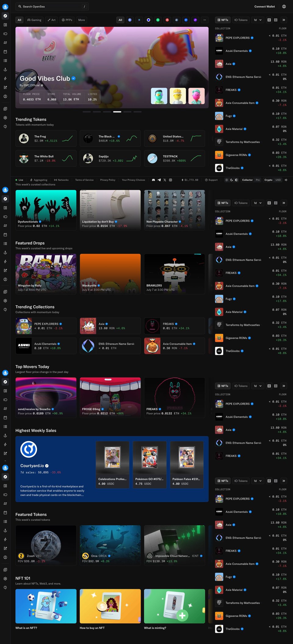
Task: Click the Sapijiju token avatar
Action: (88, 158)
